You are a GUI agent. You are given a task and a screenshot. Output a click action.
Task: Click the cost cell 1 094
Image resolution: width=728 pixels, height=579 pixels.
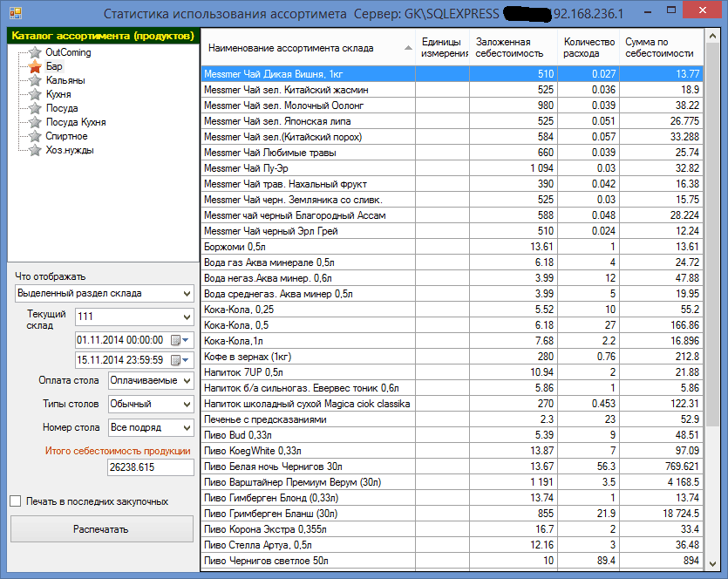(514, 168)
